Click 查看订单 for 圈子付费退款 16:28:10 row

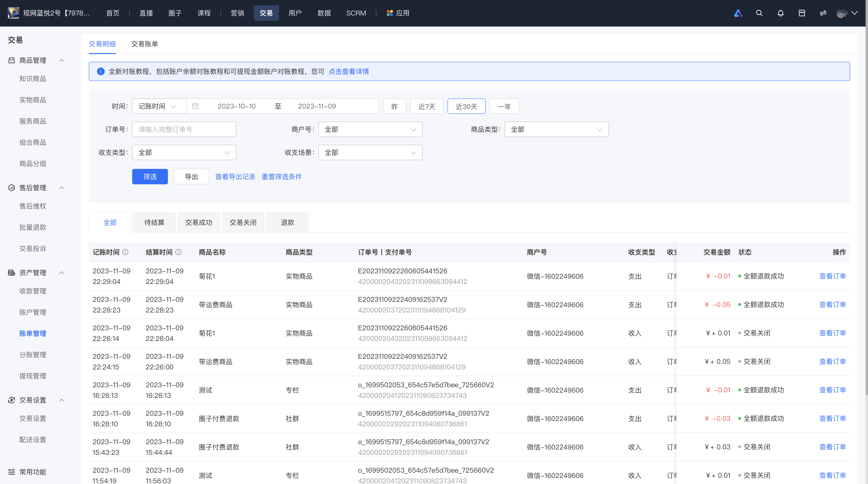point(833,418)
